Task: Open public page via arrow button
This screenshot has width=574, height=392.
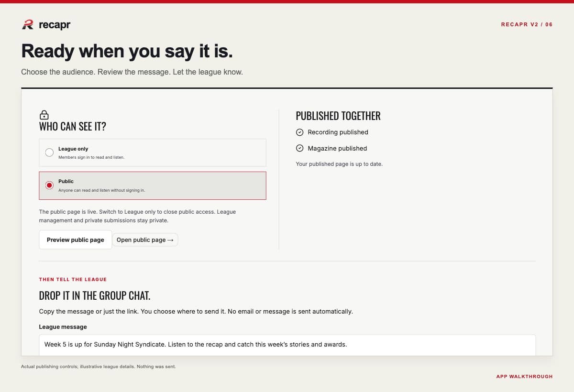Action: tap(145, 240)
